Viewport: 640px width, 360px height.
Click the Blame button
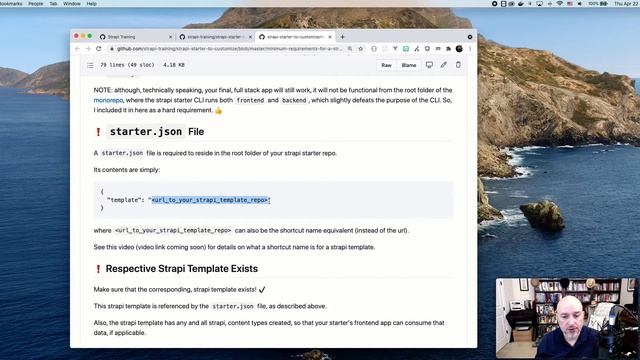409,65
